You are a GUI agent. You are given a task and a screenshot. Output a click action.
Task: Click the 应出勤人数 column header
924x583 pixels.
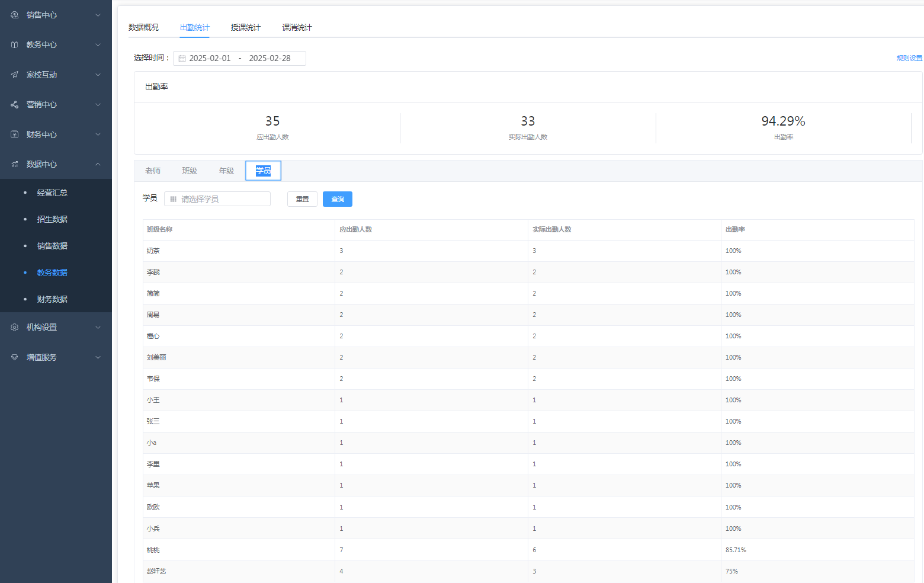355,229
